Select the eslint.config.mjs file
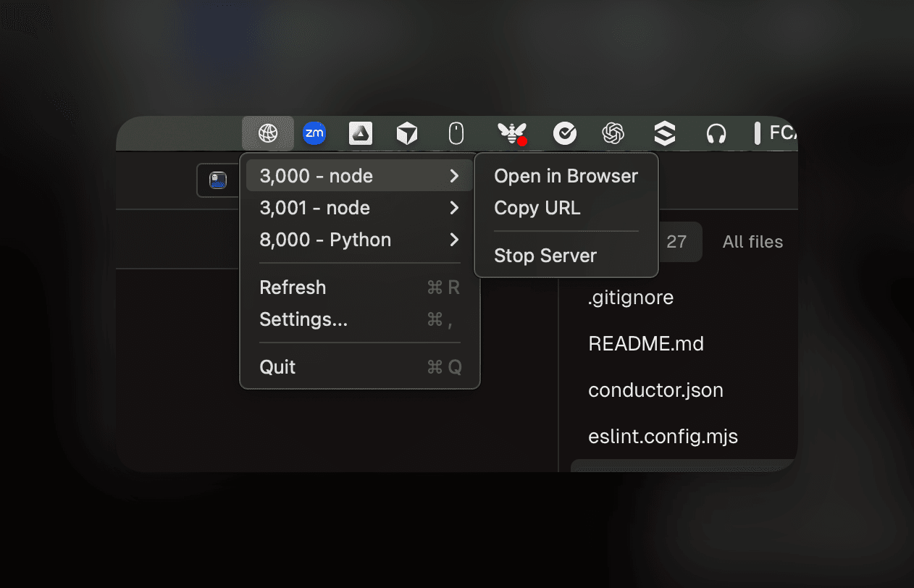 pos(663,436)
